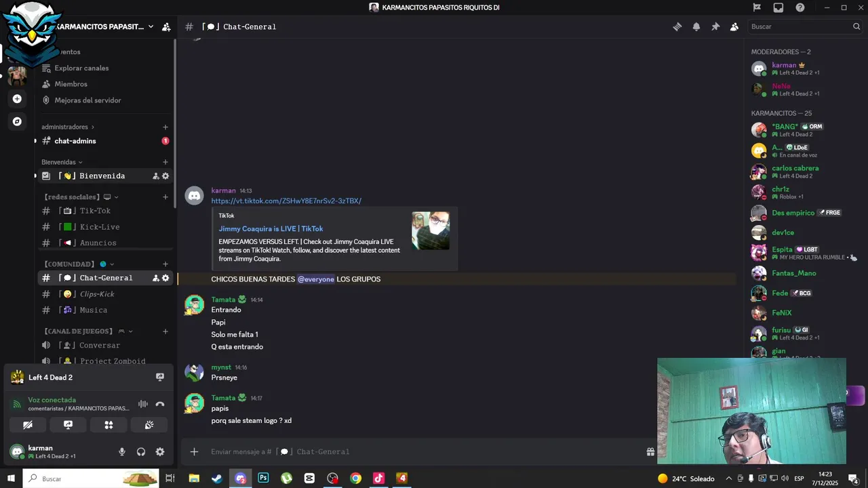Join the Conversar voice channel
Screen dimensions: 868x488
point(105,346)
